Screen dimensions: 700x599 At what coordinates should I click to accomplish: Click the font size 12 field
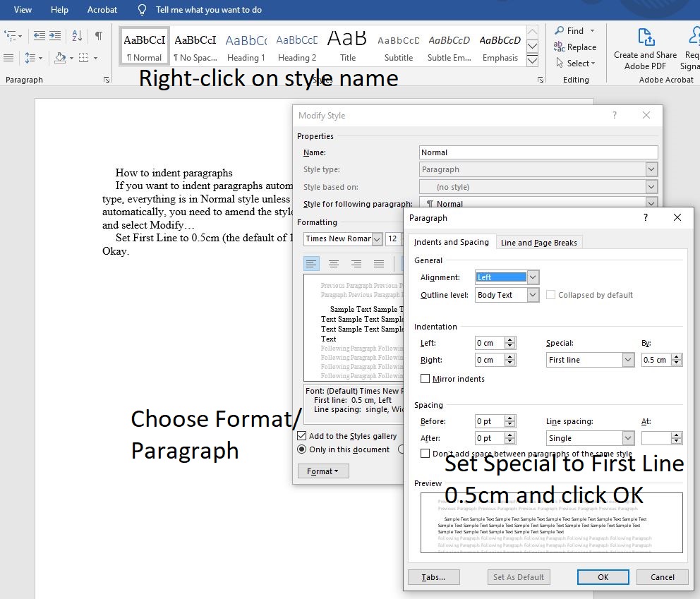click(x=393, y=238)
